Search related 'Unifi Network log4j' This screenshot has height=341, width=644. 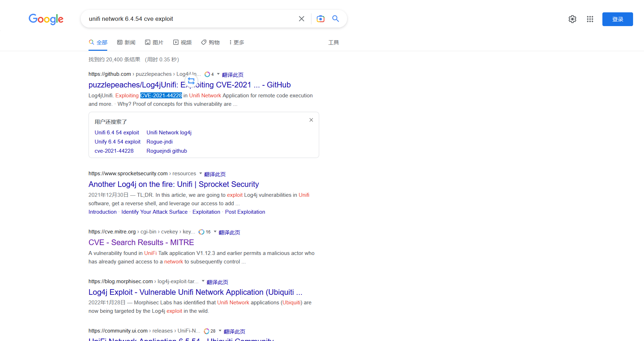169,133
